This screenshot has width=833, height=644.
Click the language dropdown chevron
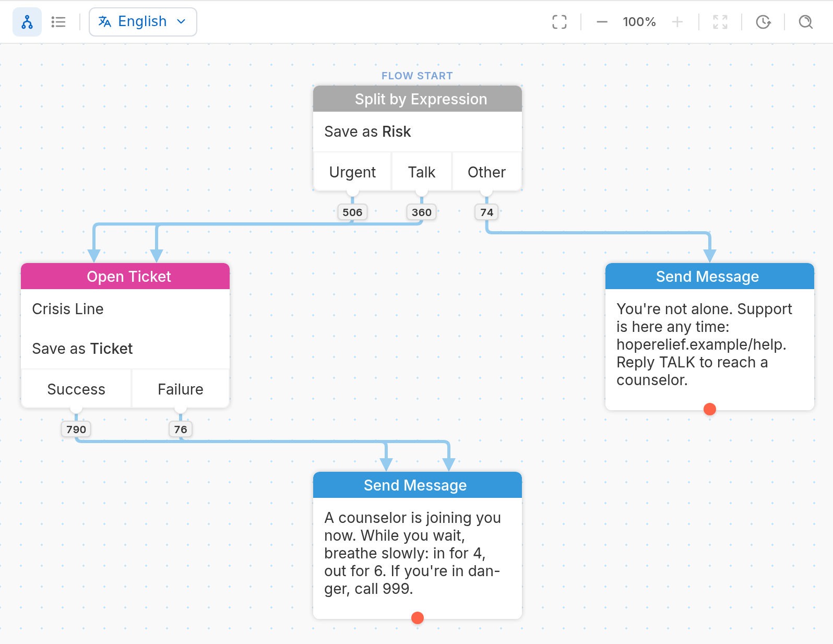click(181, 22)
